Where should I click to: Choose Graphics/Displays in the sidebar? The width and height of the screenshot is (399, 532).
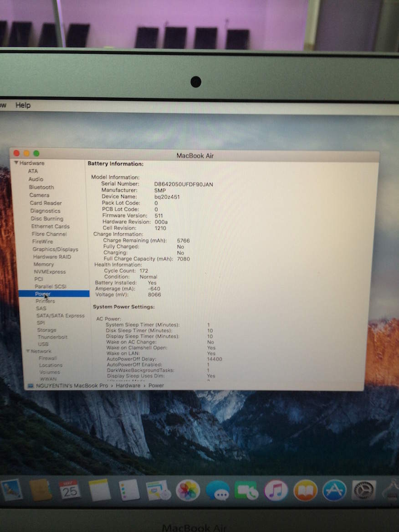click(55, 249)
